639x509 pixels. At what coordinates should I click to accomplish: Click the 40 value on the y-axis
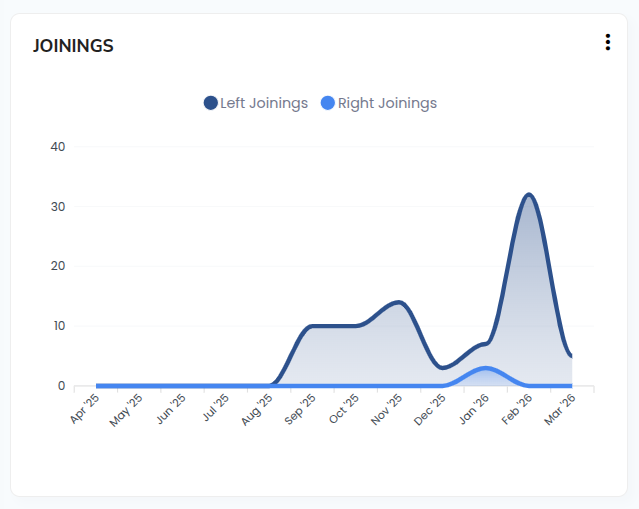pos(57,147)
